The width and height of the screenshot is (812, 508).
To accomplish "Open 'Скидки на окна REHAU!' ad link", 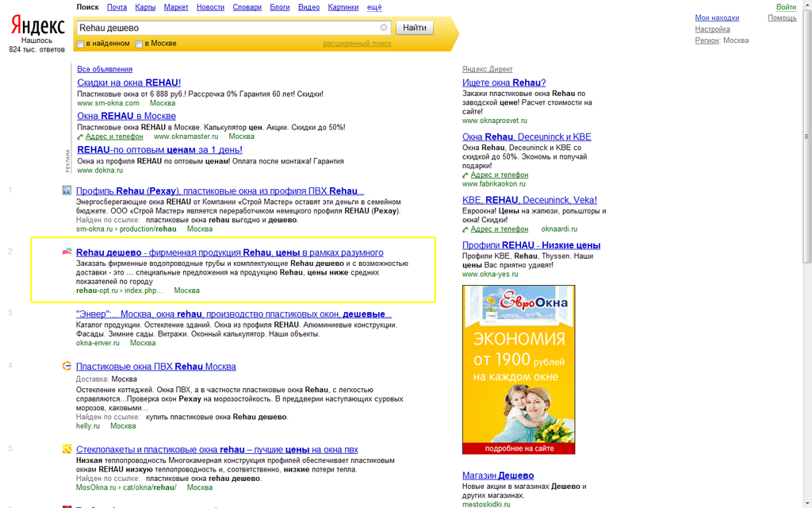I will point(129,83).
